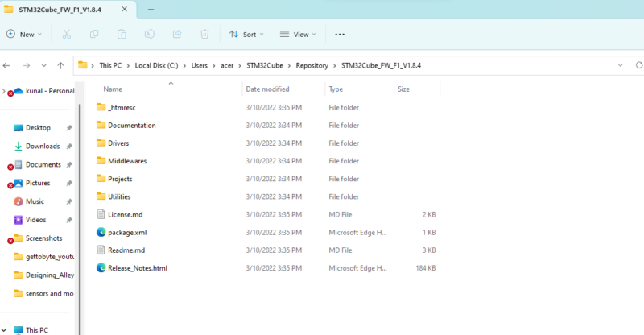Open Downloads in the quick access sidebar
This screenshot has height=335, width=644.
43,146
